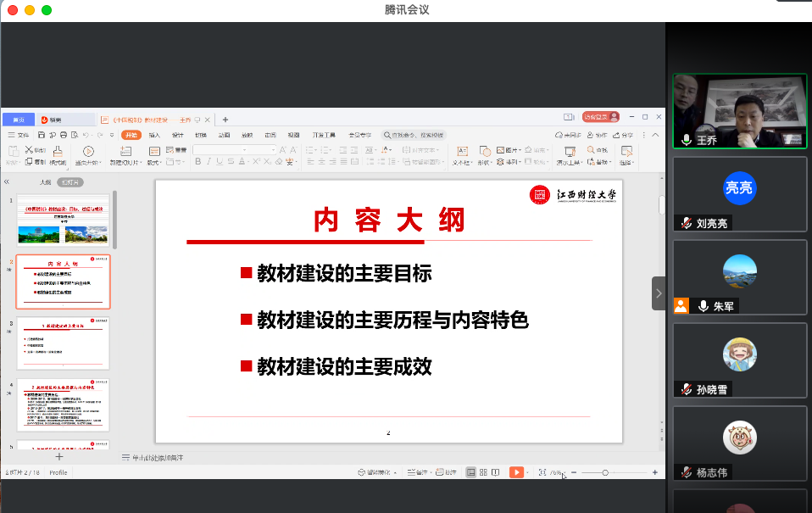Click the Shapes icon in the ribbon
This screenshot has height=513, width=812.
click(484, 151)
